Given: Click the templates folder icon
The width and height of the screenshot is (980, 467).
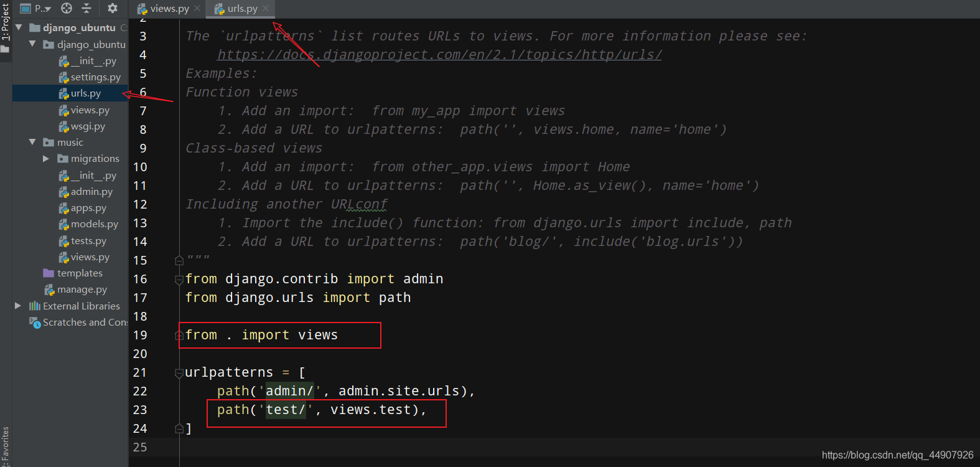Looking at the screenshot, I should pyautogui.click(x=49, y=273).
